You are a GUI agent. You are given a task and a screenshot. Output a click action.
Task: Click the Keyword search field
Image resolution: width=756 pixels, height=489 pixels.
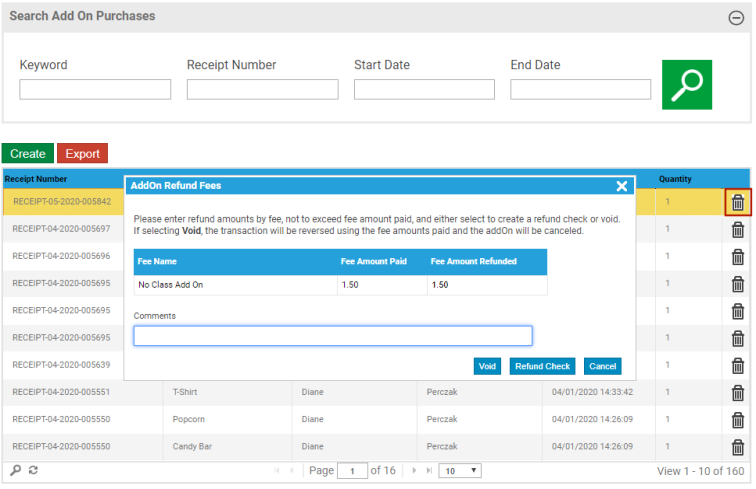pos(95,90)
